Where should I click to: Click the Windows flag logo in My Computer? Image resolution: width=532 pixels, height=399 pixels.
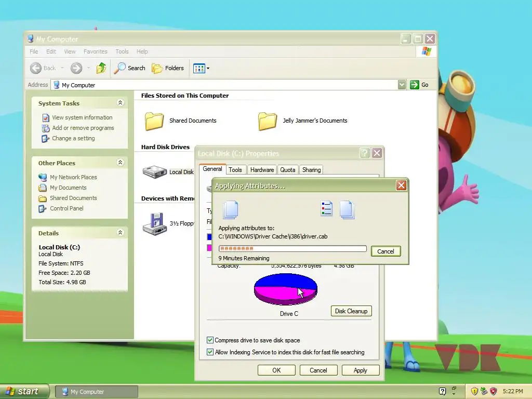427,51
